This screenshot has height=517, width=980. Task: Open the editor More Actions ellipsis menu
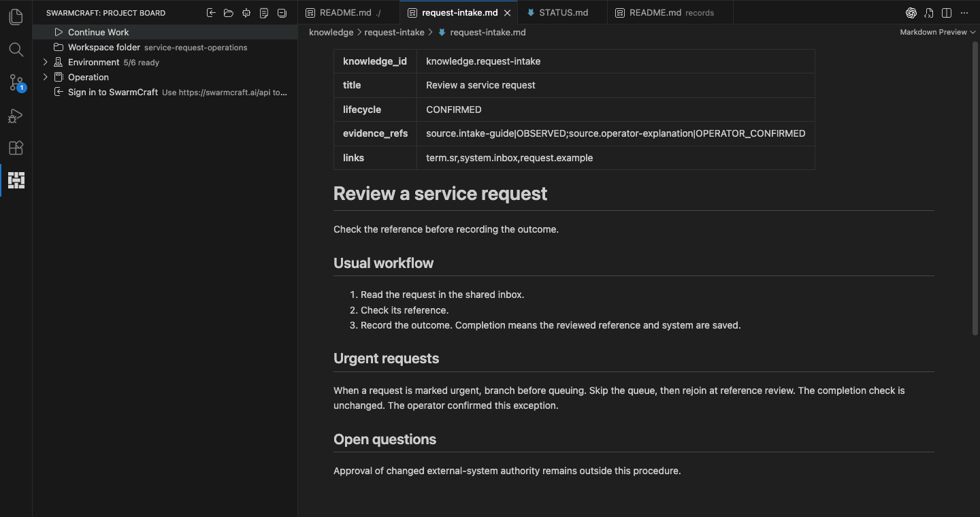coord(964,13)
